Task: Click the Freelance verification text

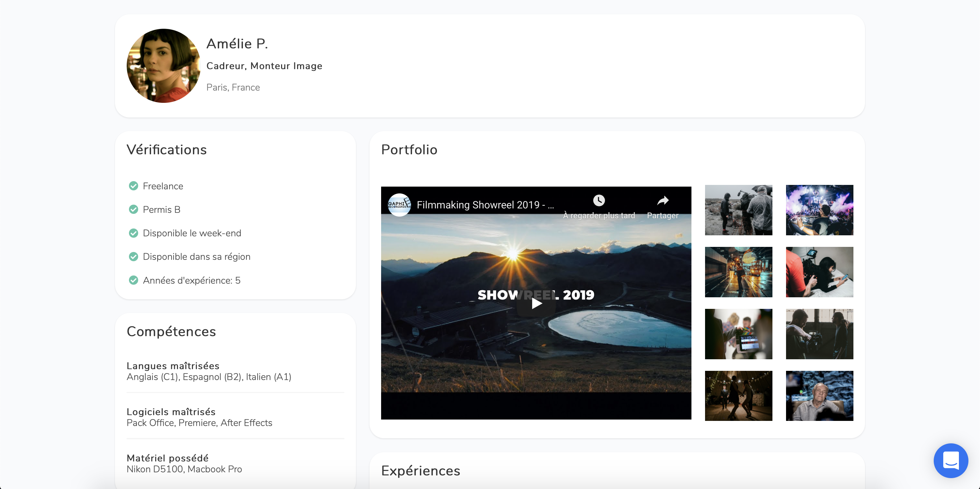Action: [163, 186]
